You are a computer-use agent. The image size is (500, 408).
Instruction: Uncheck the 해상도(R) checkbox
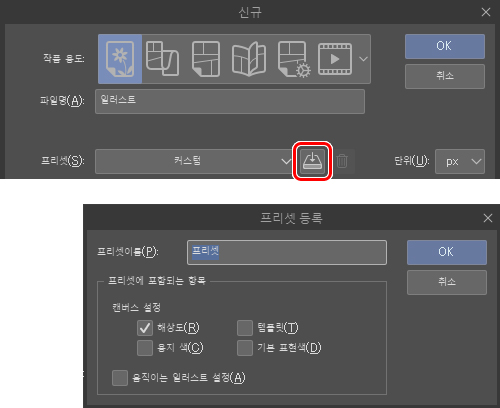tap(145, 328)
